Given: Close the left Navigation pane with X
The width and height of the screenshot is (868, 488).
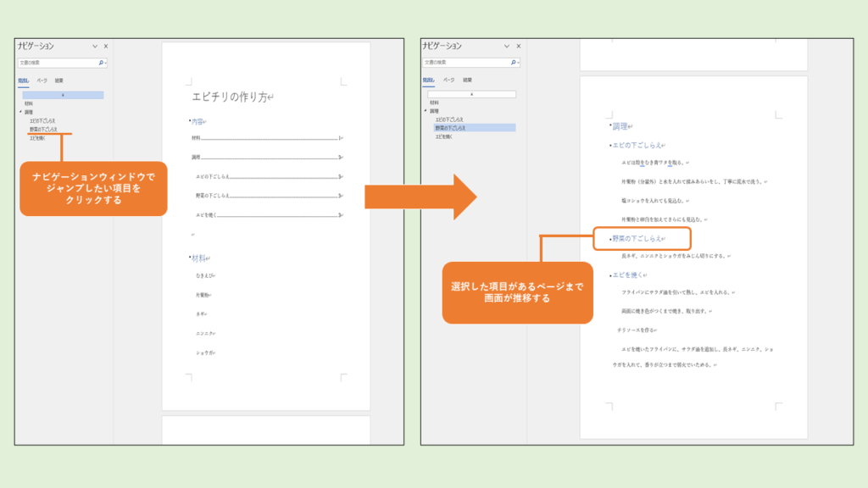Looking at the screenshot, I should point(106,47).
